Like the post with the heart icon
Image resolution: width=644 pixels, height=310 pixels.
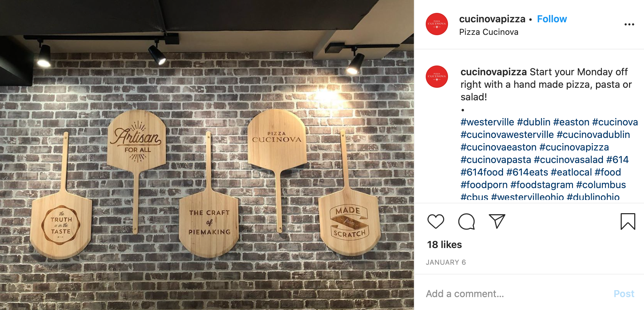tap(435, 222)
